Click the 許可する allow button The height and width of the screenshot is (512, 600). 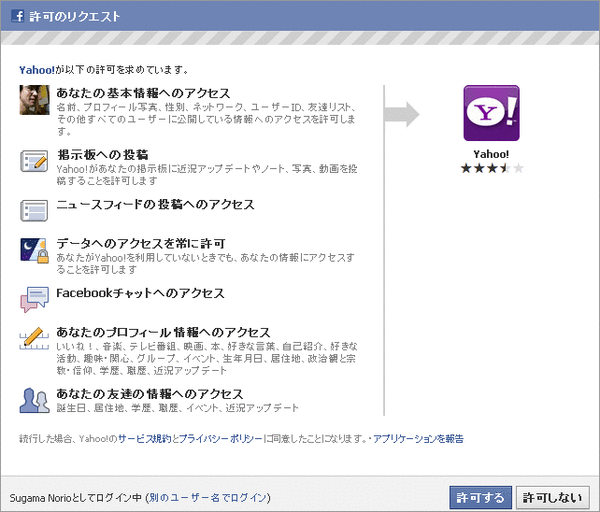(480, 498)
